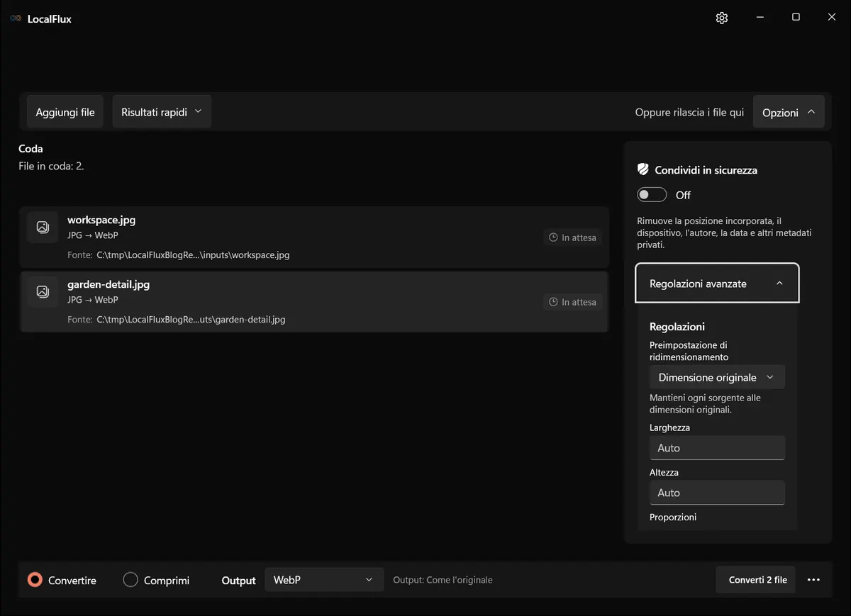
Task: Click the clock icon on garden-detail.jpg status
Action: 554,302
